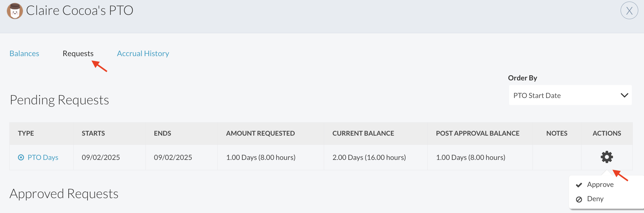Click the POST APPROVAL BALANCE header

pos(478,133)
